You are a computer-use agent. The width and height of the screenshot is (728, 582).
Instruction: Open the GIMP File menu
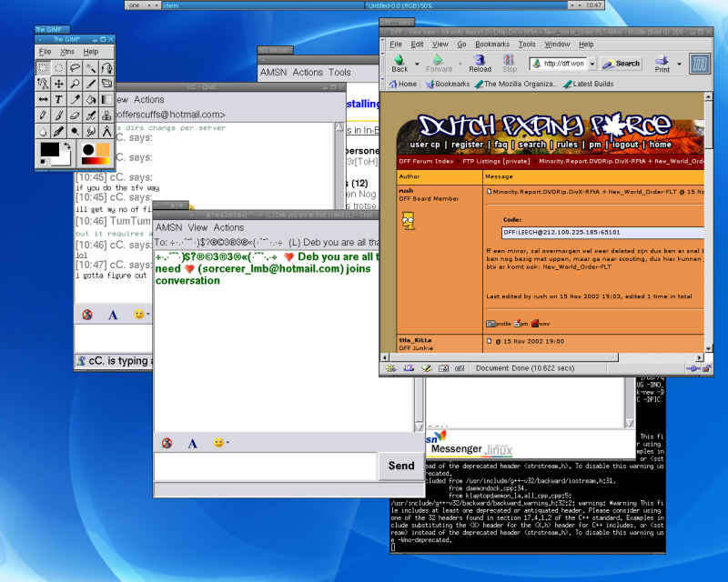click(45, 52)
